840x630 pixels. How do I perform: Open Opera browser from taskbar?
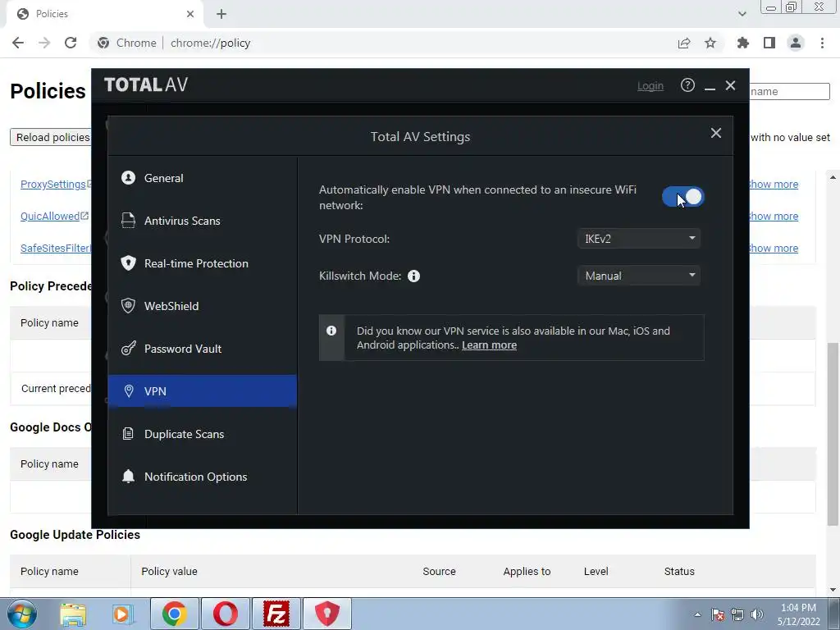[225, 614]
